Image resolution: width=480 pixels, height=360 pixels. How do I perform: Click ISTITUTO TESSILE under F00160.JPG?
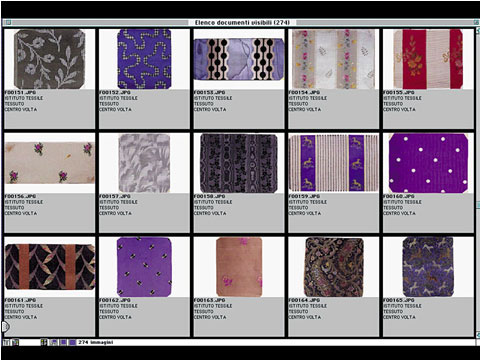coord(402,202)
